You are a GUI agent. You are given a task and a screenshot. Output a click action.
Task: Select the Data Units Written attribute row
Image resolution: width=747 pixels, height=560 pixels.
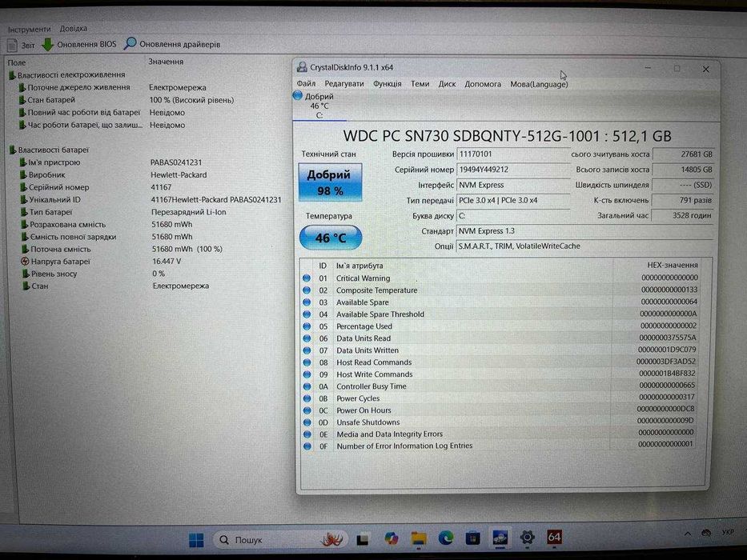point(501,350)
